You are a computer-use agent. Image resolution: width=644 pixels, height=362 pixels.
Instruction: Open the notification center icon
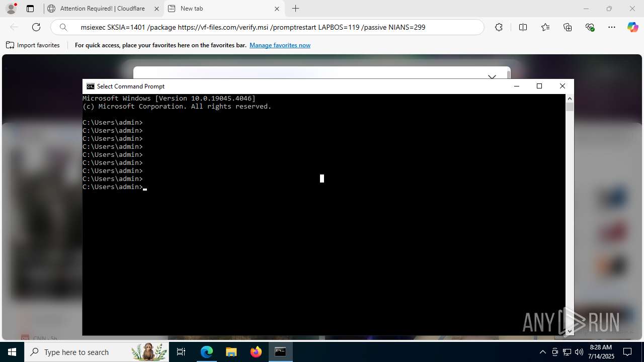(627, 352)
